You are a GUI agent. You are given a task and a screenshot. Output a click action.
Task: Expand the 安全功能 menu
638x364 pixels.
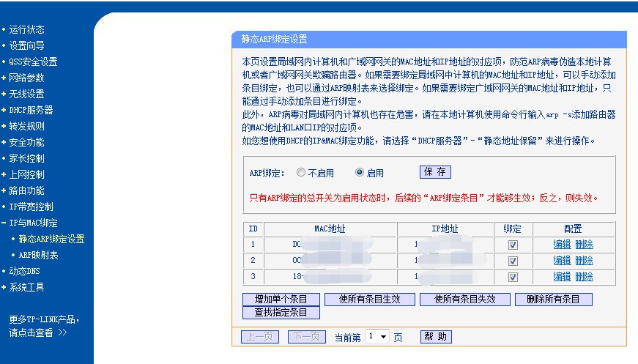point(26,142)
